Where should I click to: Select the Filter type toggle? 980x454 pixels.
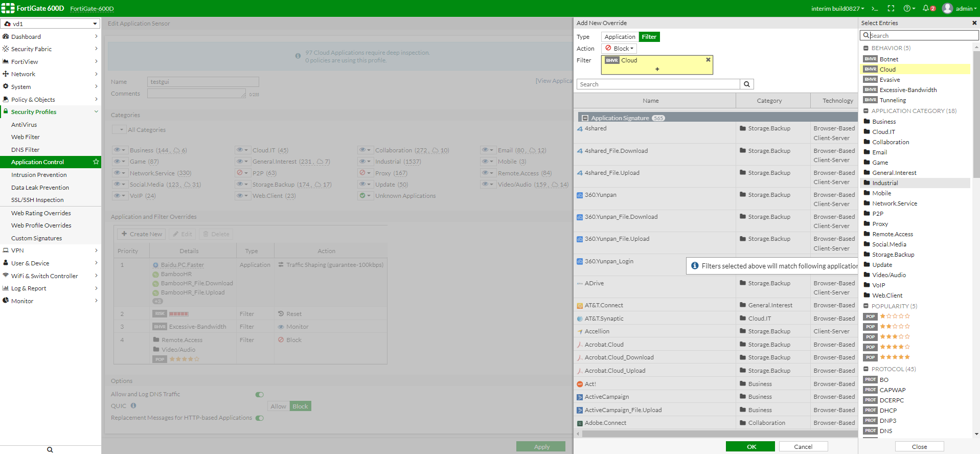click(649, 37)
